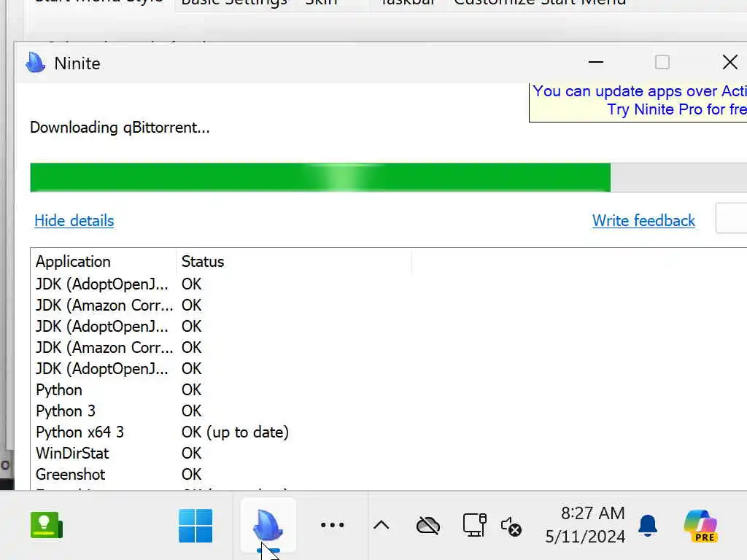Click the muted volume tray icon
Image resolution: width=747 pixels, height=560 pixels.
point(511,526)
